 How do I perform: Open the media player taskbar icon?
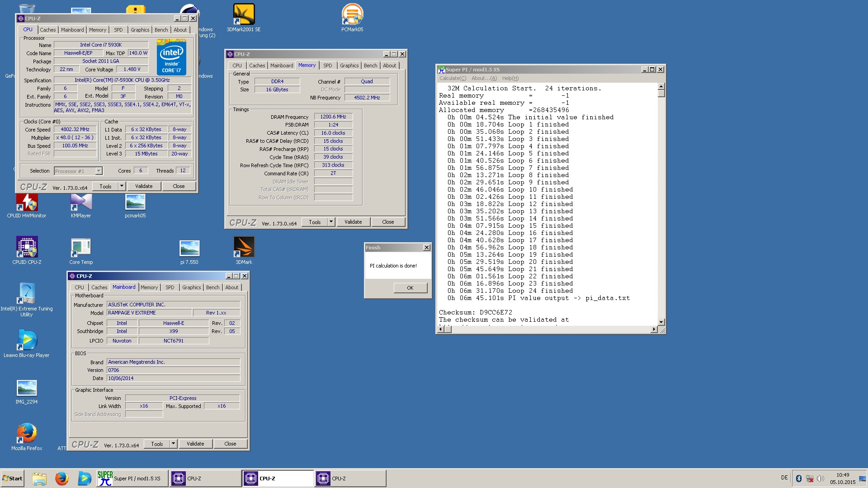click(84, 479)
